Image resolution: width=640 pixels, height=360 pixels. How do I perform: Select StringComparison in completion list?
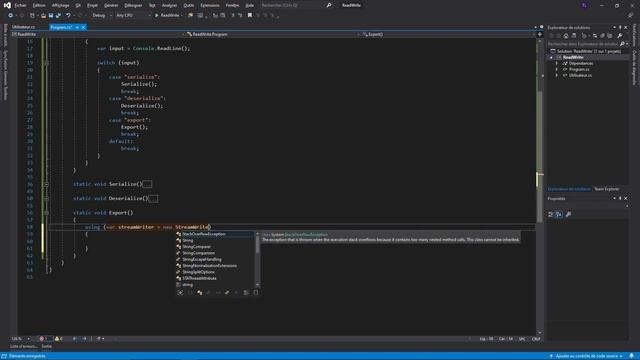(x=215, y=253)
